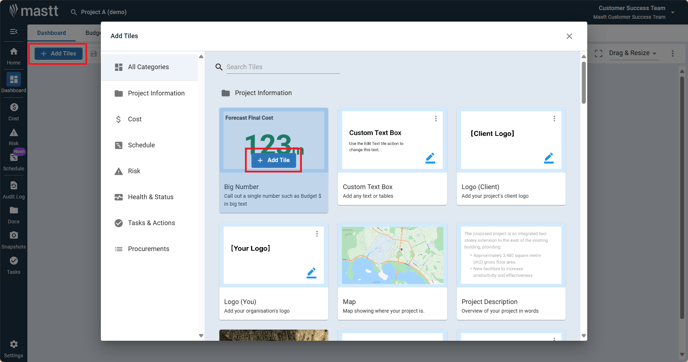This screenshot has width=688, height=362.
Task: Open three-dot menu on Custom Text Box tile
Action: pos(436,118)
